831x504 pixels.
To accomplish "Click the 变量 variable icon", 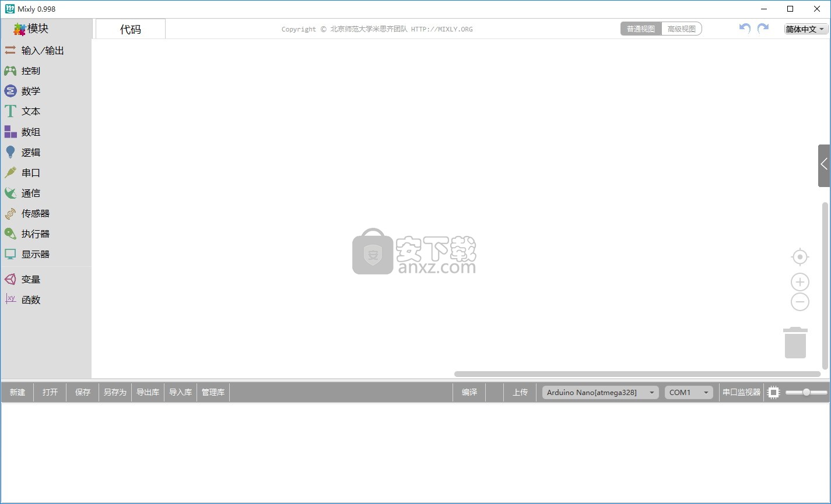I will (10, 279).
